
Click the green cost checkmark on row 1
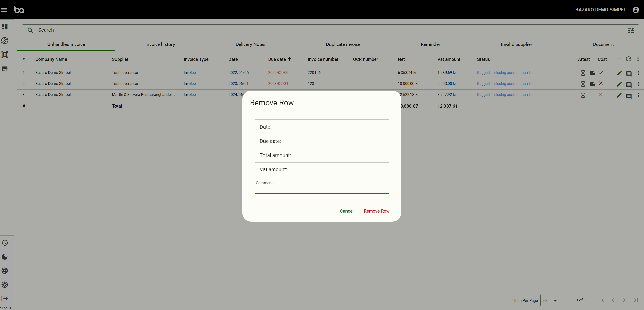point(601,73)
